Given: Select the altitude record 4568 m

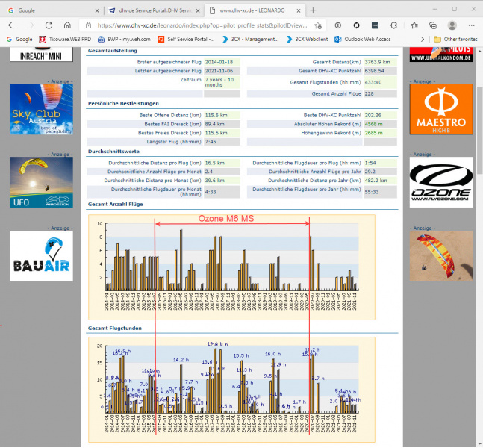Looking at the screenshot, I should click(x=374, y=124).
